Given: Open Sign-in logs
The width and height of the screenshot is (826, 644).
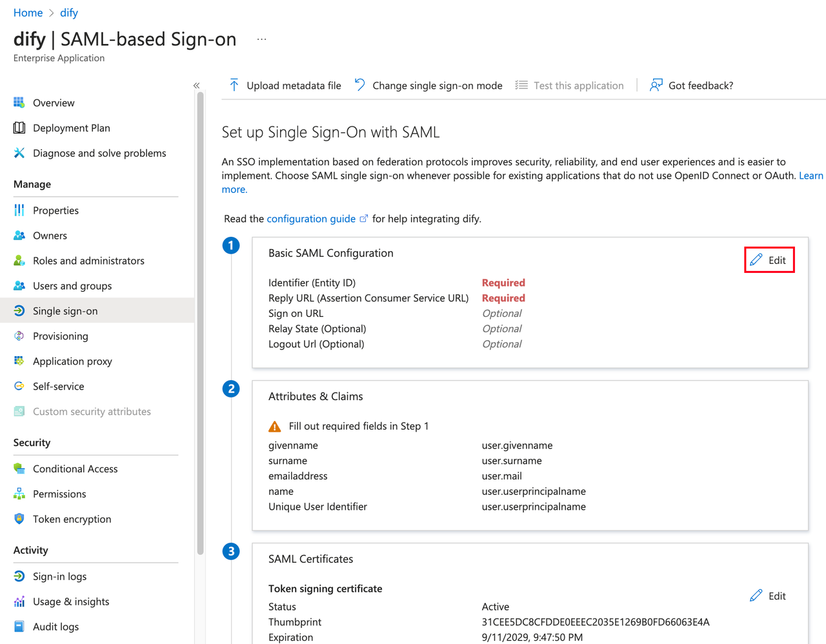Looking at the screenshot, I should point(59,577).
